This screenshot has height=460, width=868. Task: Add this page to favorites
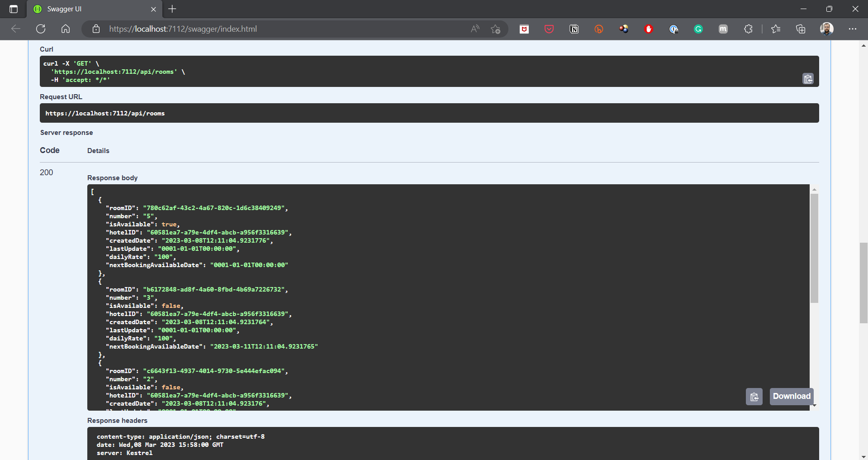[496, 29]
